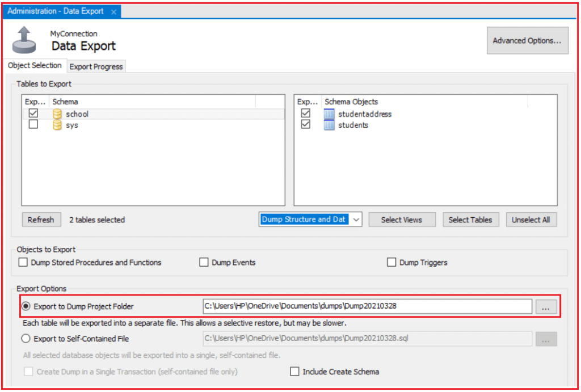581x392 pixels.
Task: Click the Refresh button
Action: (41, 220)
